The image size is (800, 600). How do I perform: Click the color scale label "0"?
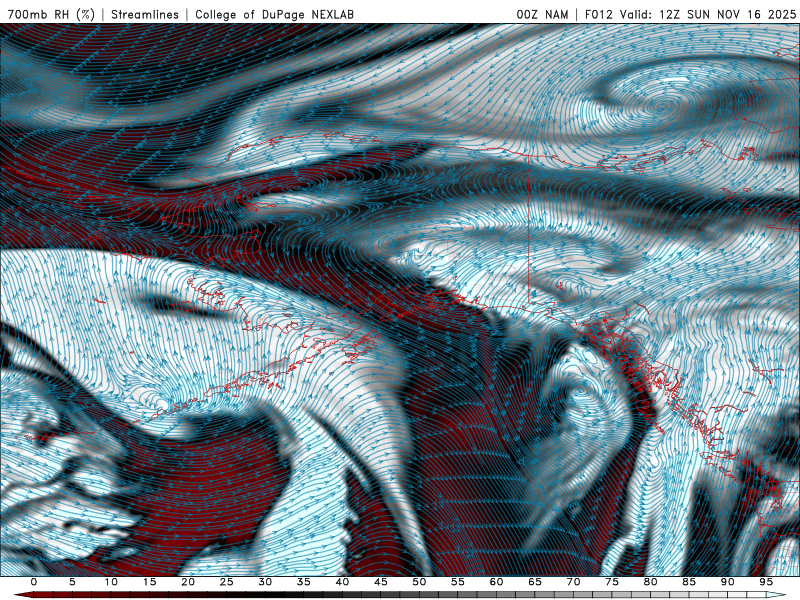tap(34, 582)
